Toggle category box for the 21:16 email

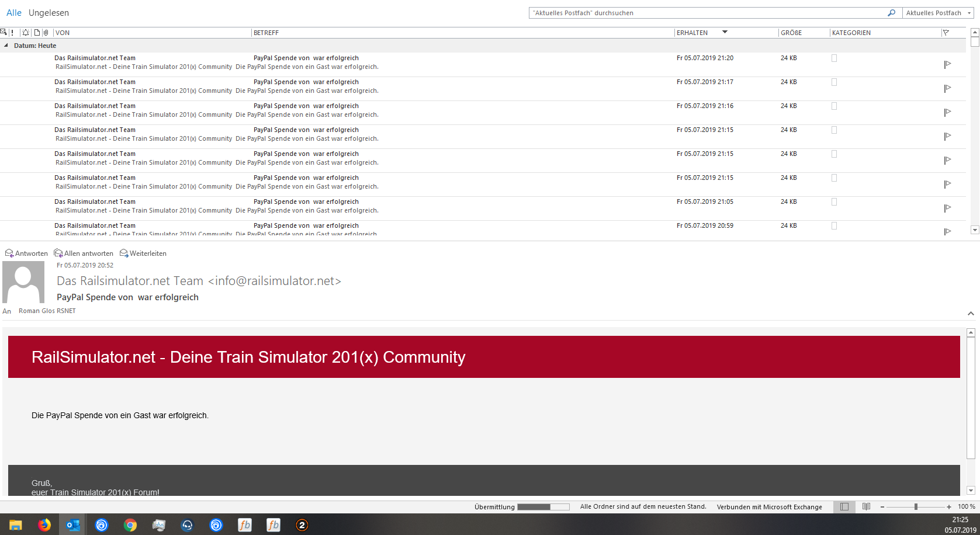pyautogui.click(x=834, y=106)
